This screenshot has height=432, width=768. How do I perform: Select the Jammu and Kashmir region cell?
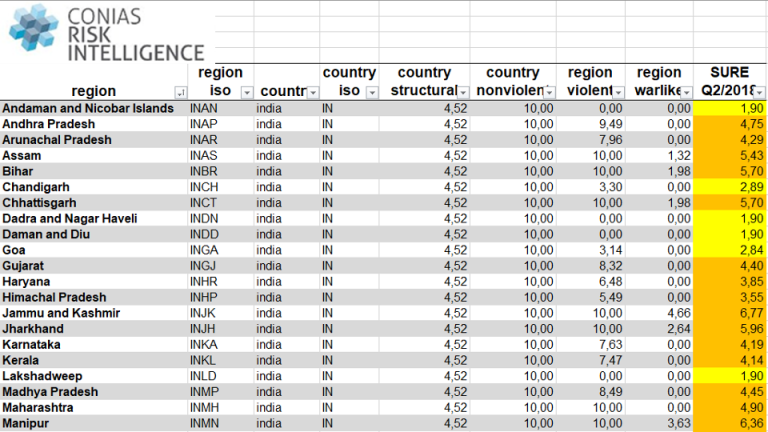(62, 313)
